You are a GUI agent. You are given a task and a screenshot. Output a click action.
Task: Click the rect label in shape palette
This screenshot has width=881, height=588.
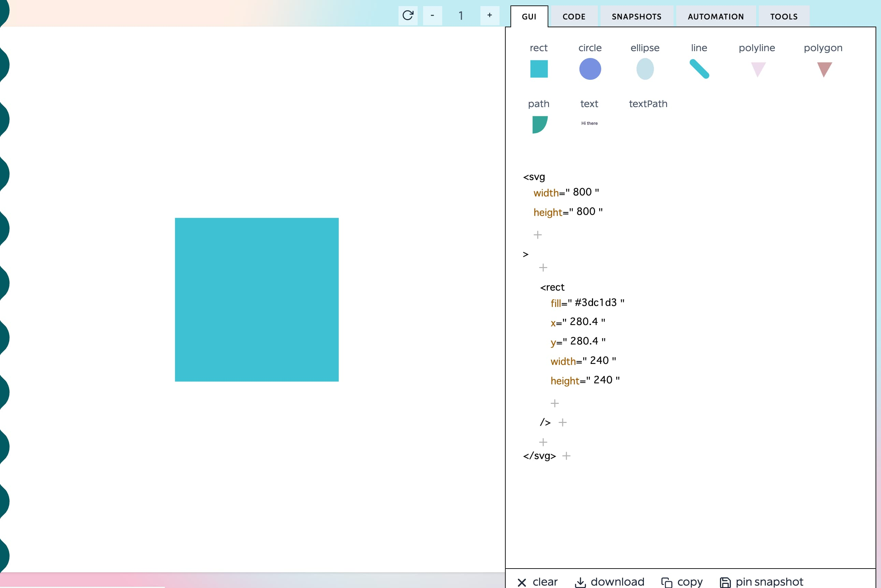pos(538,48)
